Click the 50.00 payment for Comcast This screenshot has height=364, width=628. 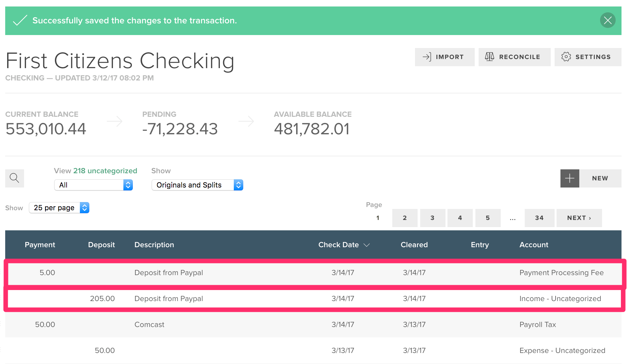(x=45, y=324)
